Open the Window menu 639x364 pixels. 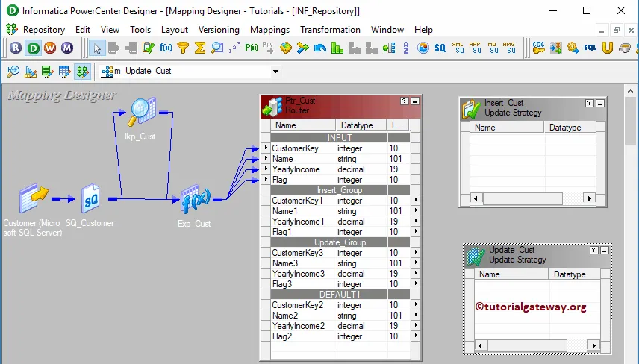(387, 30)
